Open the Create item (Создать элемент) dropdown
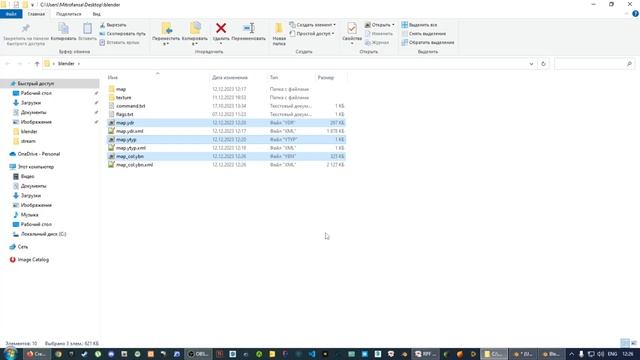 [x=313, y=25]
